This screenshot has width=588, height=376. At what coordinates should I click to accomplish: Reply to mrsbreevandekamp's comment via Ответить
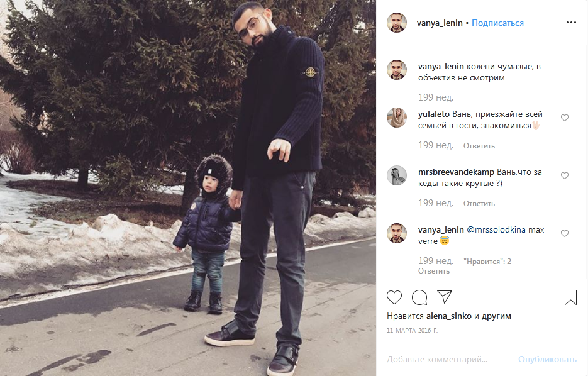point(479,204)
